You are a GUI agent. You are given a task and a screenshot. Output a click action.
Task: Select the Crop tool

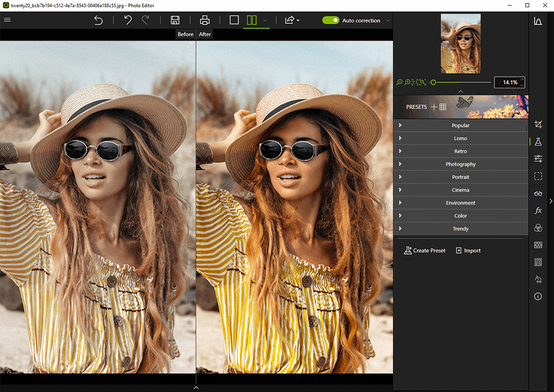point(538,124)
